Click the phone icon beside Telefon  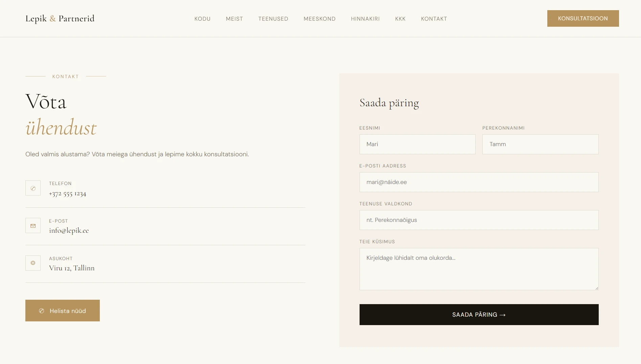tap(33, 188)
